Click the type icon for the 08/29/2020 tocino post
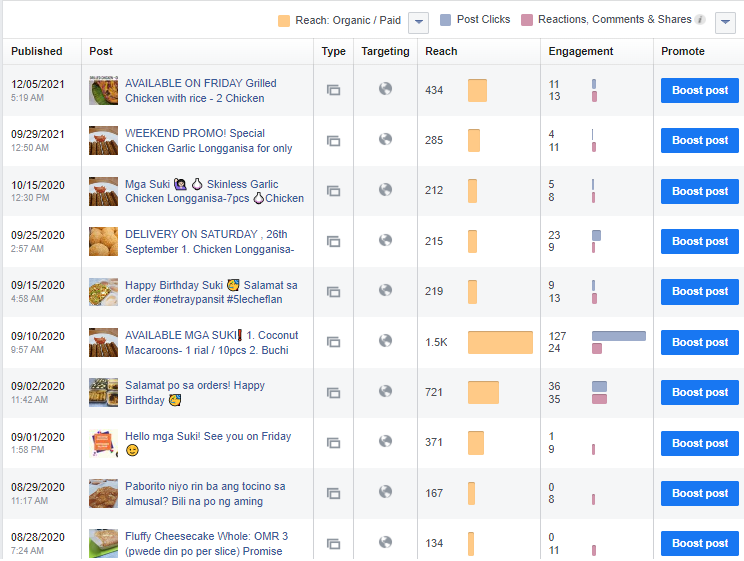 click(x=333, y=493)
